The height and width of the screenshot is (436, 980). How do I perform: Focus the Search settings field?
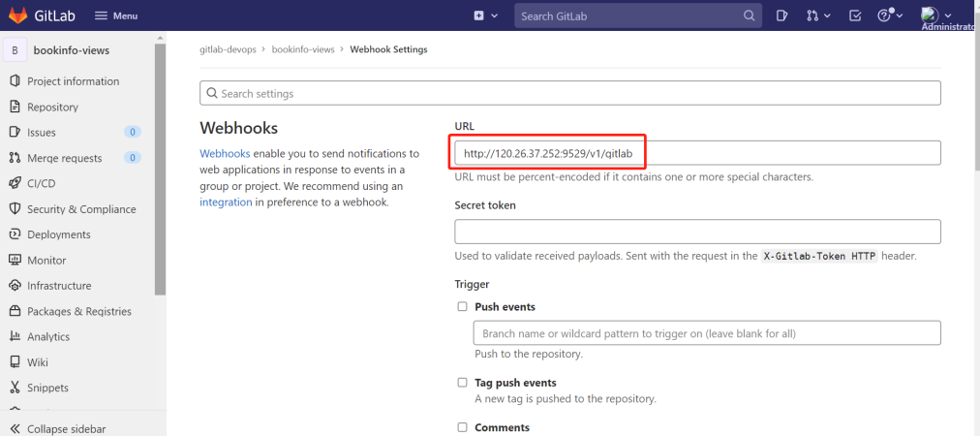click(570, 93)
